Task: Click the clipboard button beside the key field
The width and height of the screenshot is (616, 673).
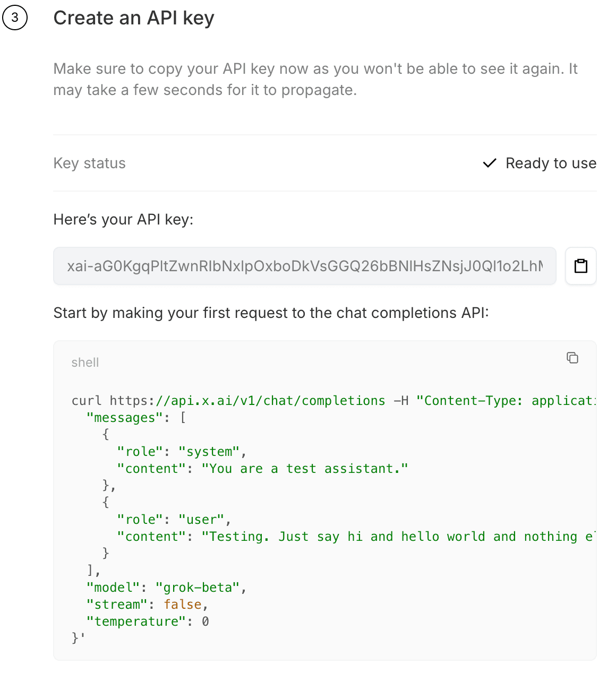Action: 580,266
